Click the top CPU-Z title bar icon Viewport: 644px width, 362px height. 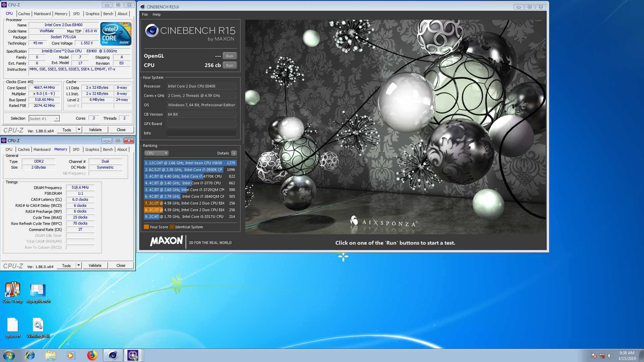[4, 5]
